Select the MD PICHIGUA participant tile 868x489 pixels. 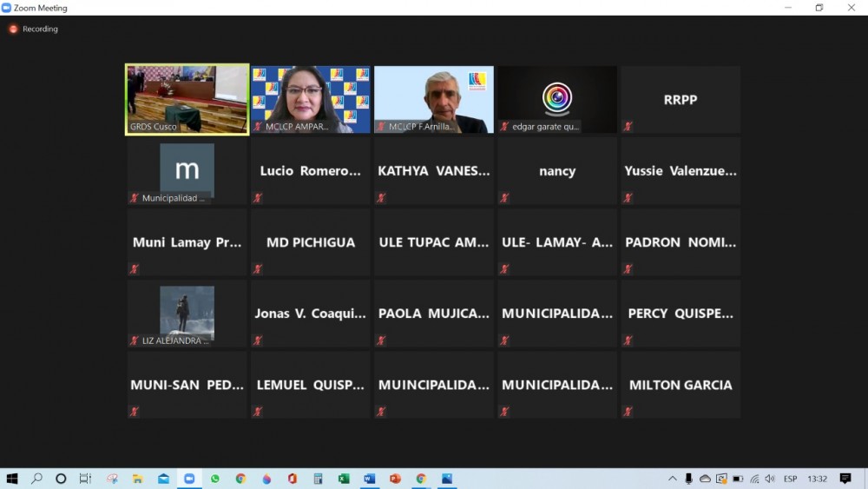click(x=311, y=242)
